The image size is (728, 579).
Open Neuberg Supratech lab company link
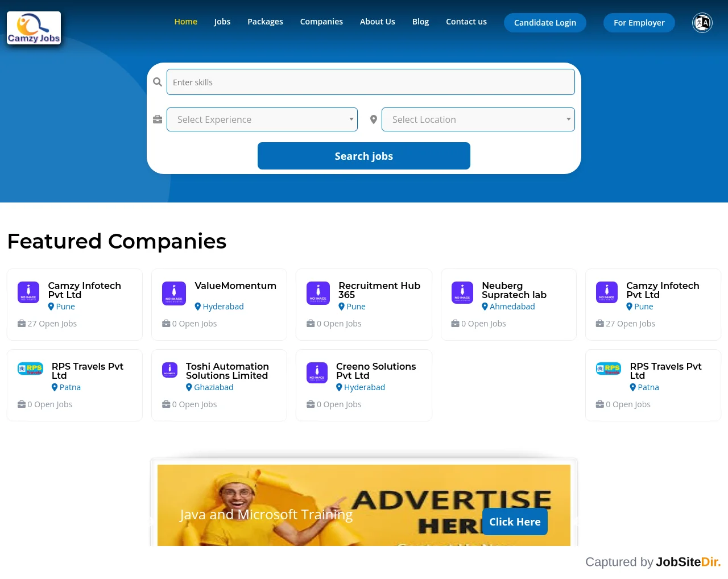click(x=514, y=290)
